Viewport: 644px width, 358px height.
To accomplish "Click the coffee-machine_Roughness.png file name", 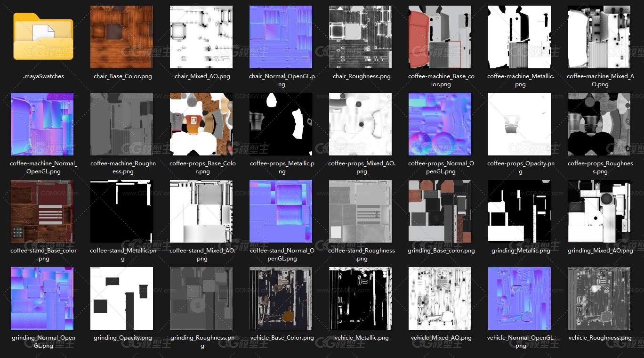I will (x=123, y=167).
